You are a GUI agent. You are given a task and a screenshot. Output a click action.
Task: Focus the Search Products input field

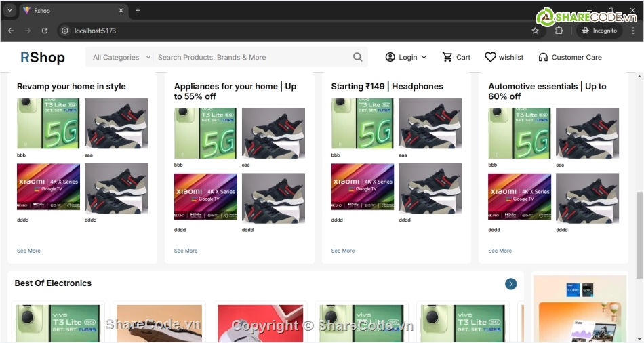tap(253, 57)
